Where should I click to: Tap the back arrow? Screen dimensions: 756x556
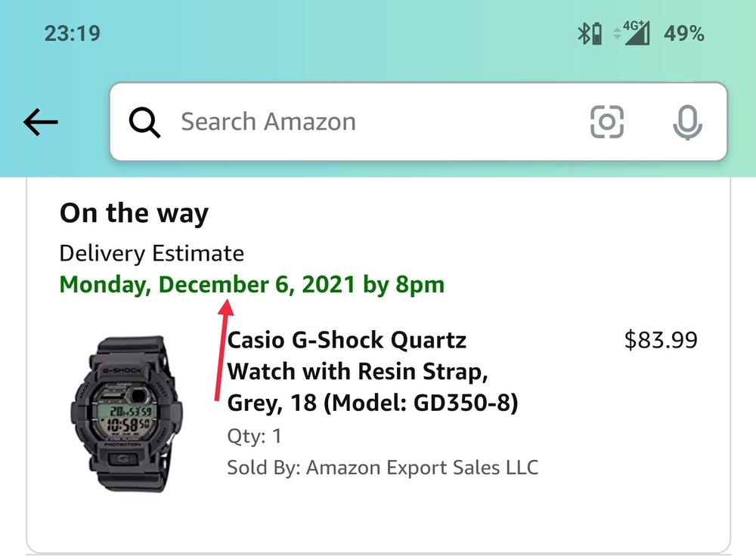coord(41,122)
